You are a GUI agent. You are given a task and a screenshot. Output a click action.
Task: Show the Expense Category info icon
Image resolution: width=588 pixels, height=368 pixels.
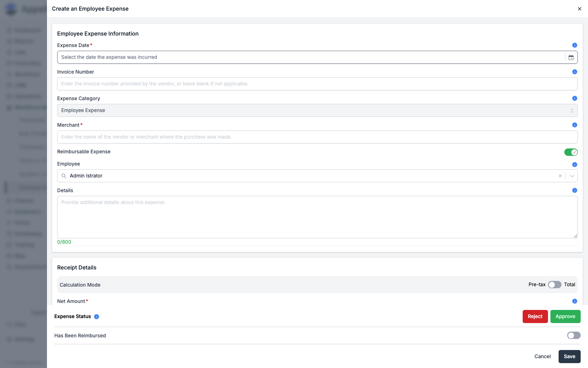[x=575, y=99]
